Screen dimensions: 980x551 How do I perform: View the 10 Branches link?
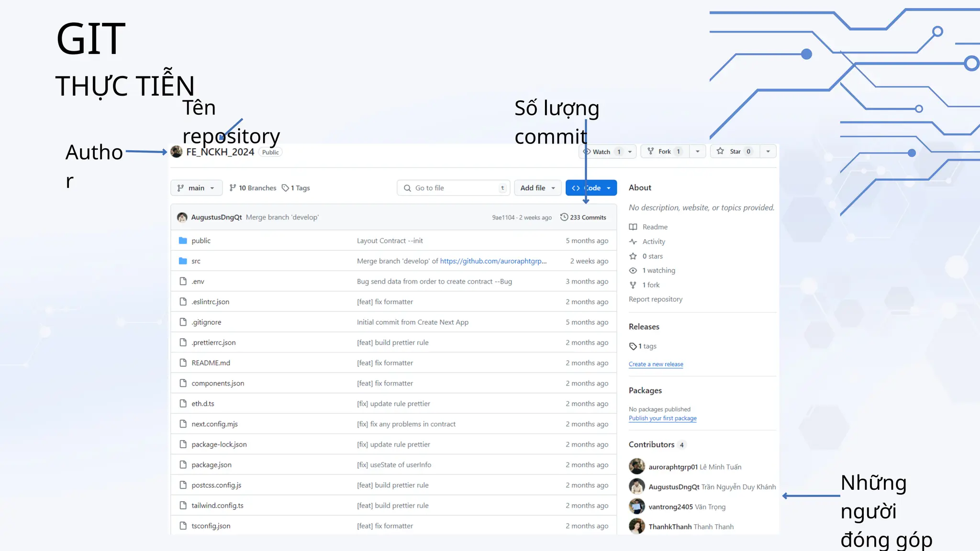253,188
